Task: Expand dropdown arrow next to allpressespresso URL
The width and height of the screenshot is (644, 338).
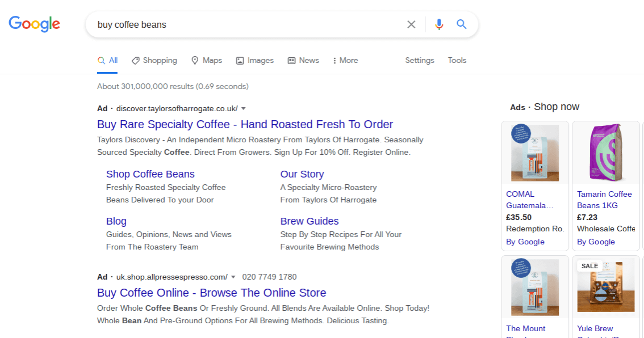Action: 233,277
